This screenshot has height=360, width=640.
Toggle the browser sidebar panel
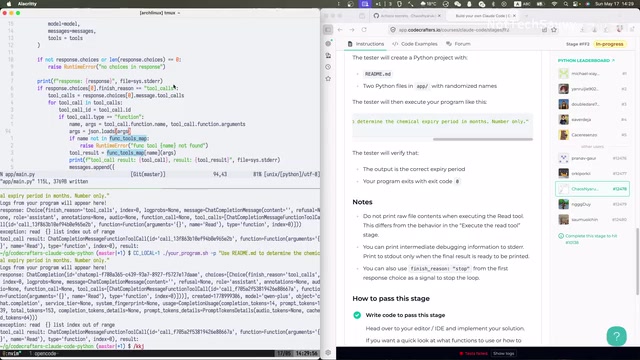pyautogui.click(x=328, y=30)
